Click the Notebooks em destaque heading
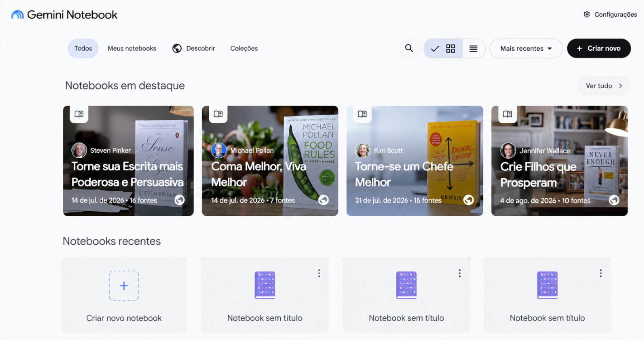Viewport: 644px width, 340px height. click(125, 86)
